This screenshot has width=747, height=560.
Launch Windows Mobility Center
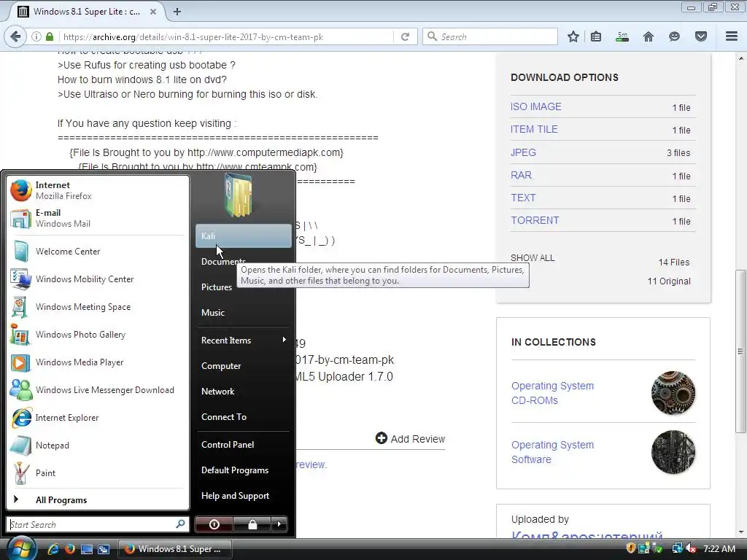click(97, 279)
